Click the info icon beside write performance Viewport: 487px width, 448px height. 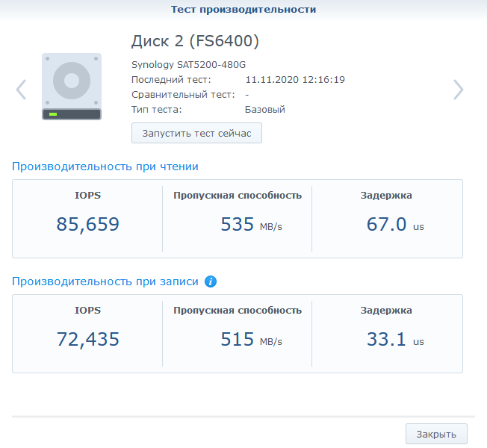pyautogui.click(x=211, y=281)
